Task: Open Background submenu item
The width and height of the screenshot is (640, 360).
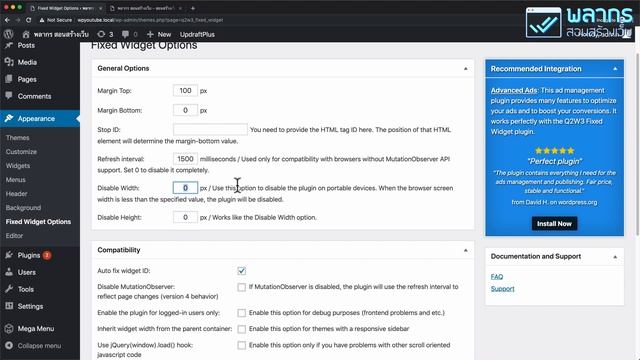Action: pyautogui.click(x=23, y=207)
